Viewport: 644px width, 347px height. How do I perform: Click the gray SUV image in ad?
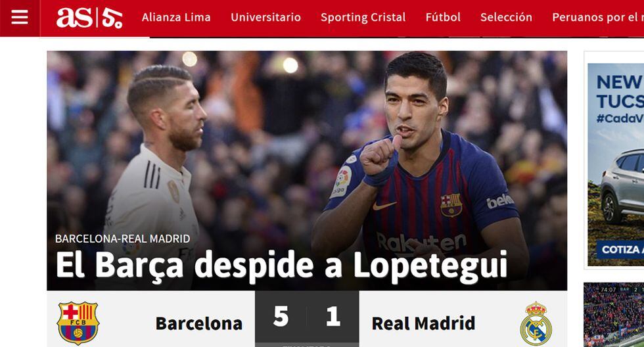pos(622,186)
